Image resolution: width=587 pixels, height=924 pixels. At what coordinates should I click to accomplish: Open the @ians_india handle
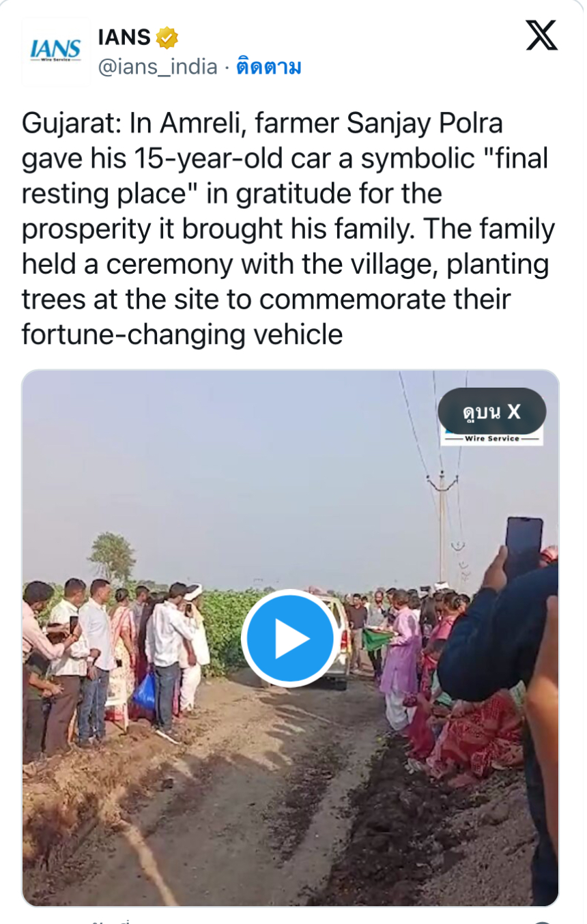(x=158, y=67)
